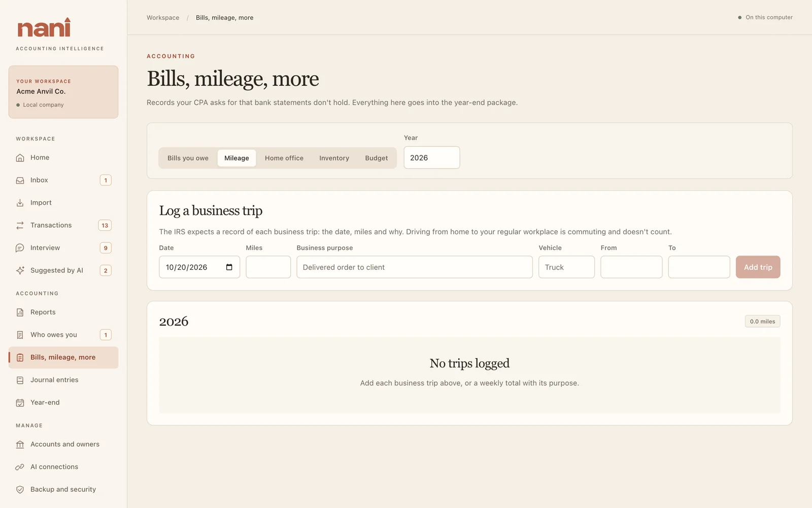Click the Accounts and owners bank icon

[x=20, y=444]
